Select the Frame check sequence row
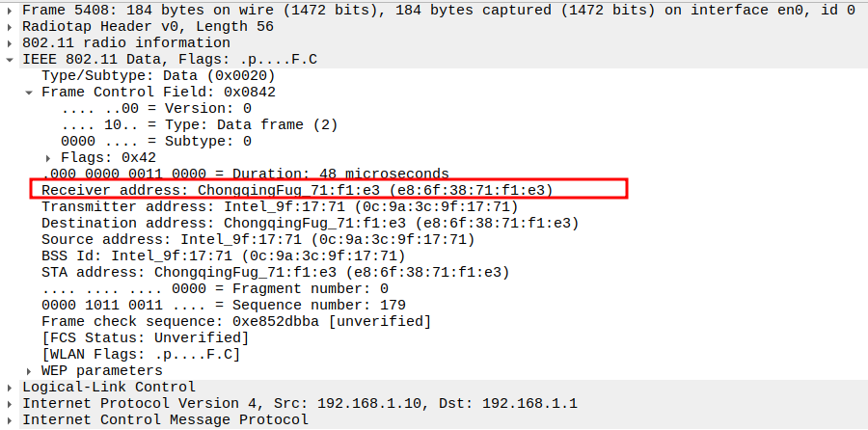The image size is (868, 430). [235, 321]
